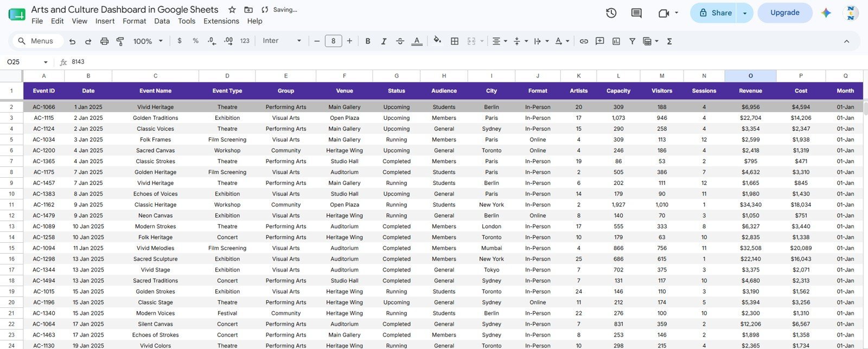Open horizontal align dropdown

pyautogui.click(x=499, y=41)
